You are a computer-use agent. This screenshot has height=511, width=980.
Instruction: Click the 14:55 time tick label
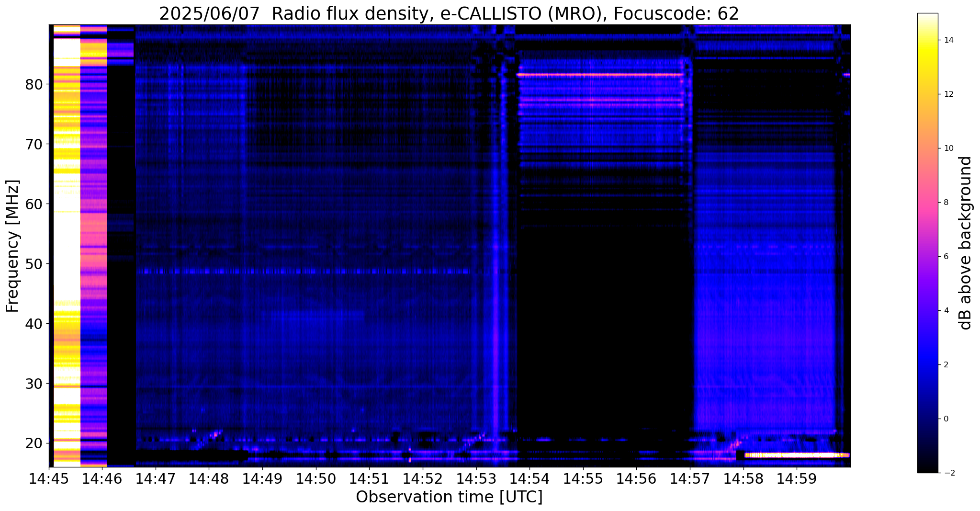coord(583,479)
